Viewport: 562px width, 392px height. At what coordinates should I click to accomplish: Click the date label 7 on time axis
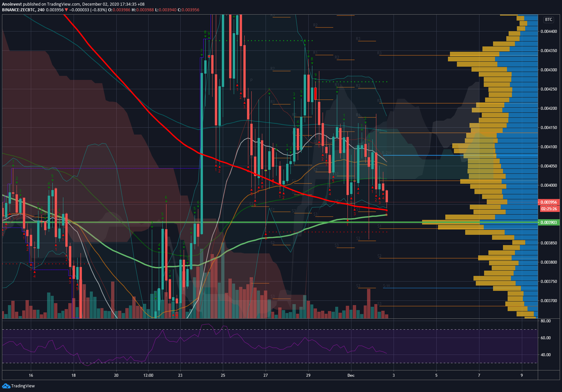[x=479, y=375]
